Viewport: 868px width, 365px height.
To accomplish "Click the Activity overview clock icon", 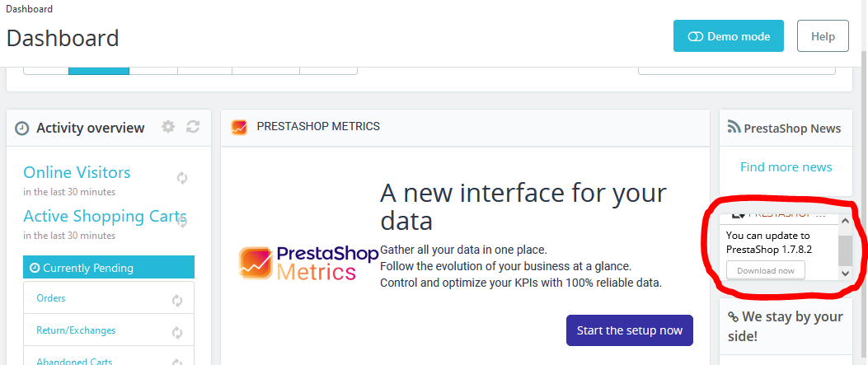I will click(22, 129).
